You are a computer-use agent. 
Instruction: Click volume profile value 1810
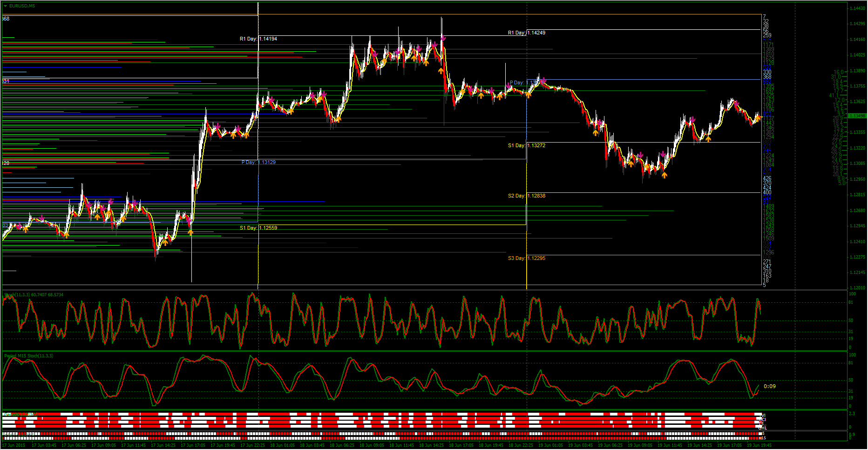[x=768, y=55]
